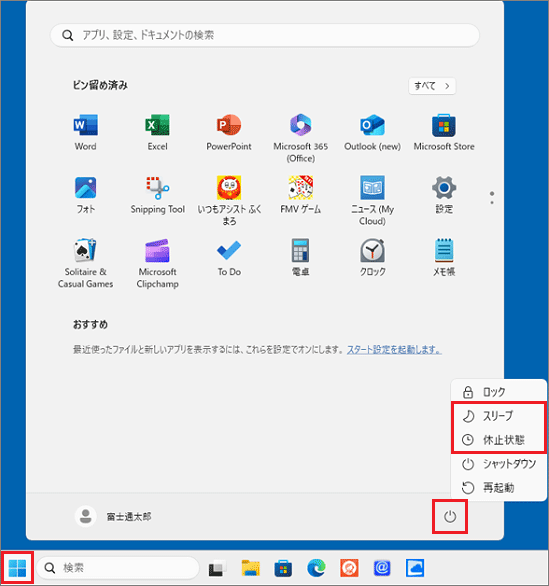Click the power button icon
Image resolution: width=549 pixels, height=586 pixels.
[450, 517]
